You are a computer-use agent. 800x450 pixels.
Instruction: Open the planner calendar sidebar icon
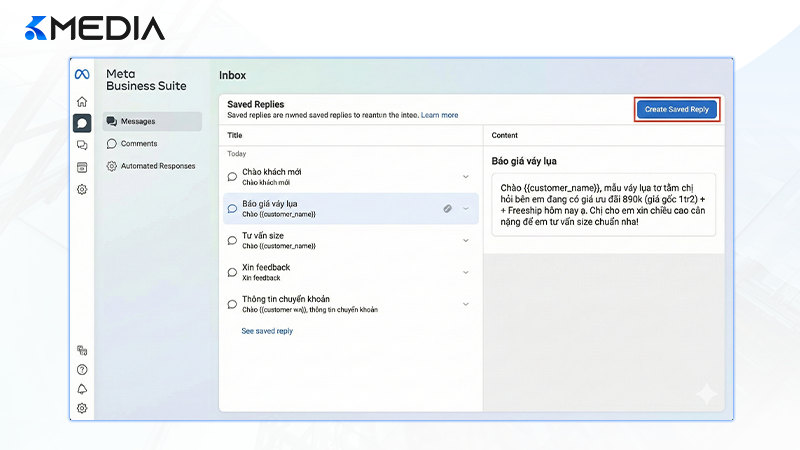tap(82, 167)
